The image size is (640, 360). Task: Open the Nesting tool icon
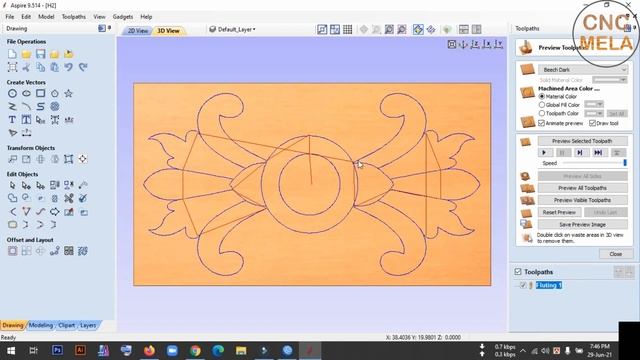(x=83, y=251)
